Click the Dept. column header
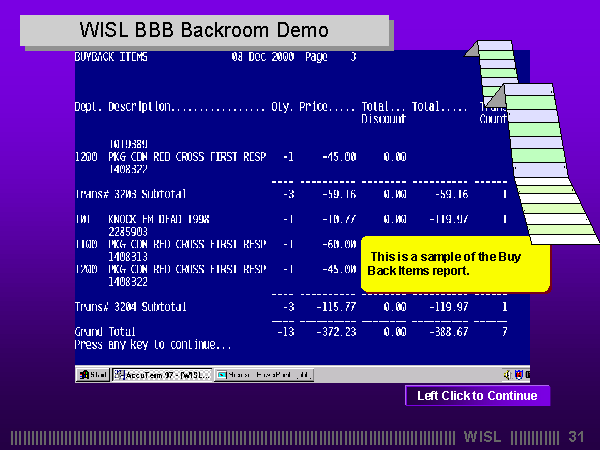600x450 pixels. (x=88, y=106)
